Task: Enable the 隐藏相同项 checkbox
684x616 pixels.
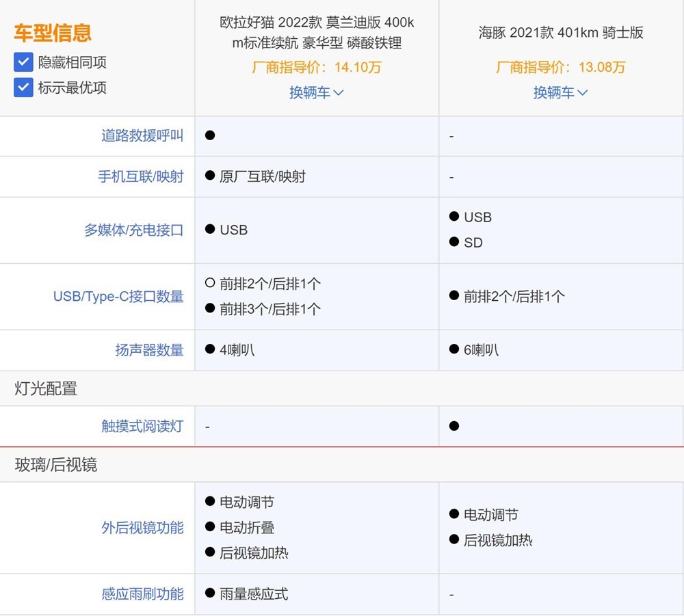Action: tap(24, 62)
